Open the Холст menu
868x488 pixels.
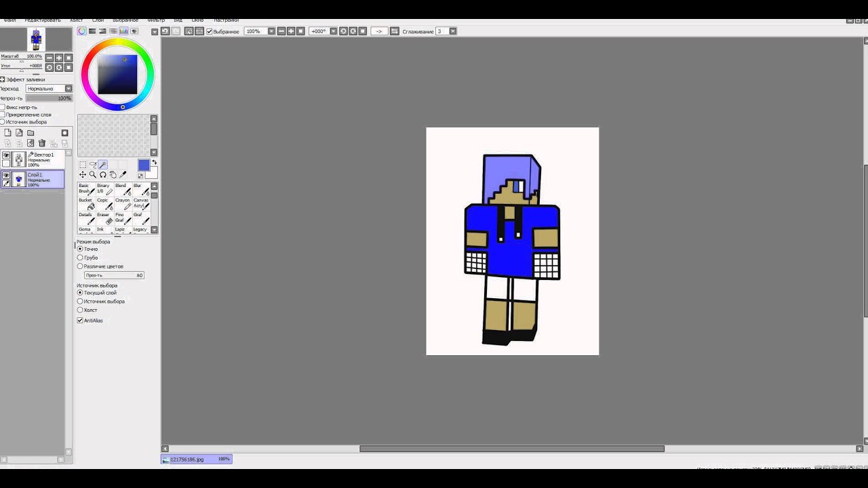(x=76, y=20)
